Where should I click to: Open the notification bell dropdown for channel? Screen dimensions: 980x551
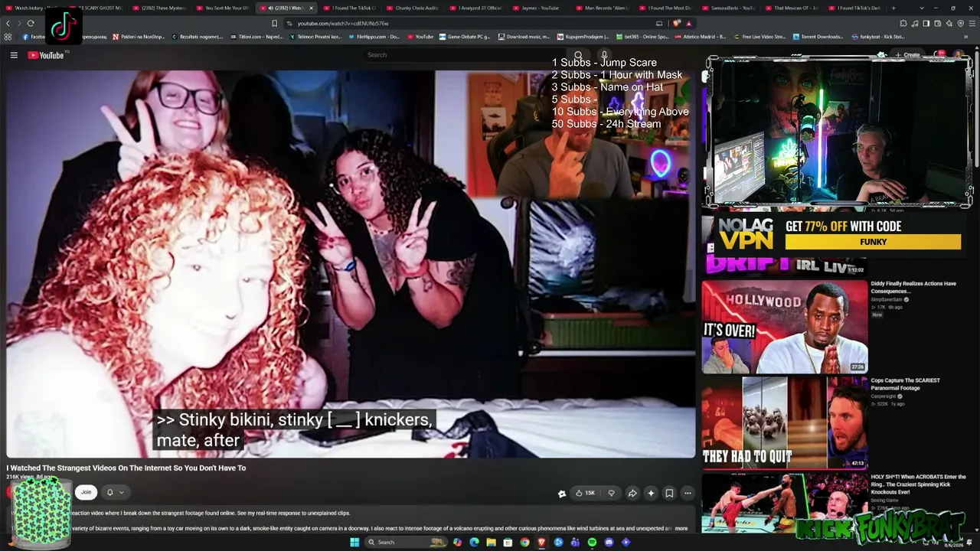(114, 493)
